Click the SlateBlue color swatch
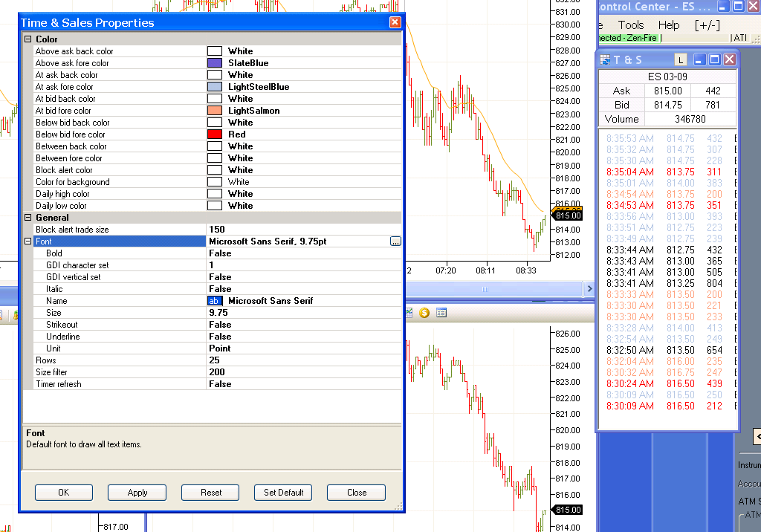Screen dimensions: 761x532 click(x=215, y=63)
